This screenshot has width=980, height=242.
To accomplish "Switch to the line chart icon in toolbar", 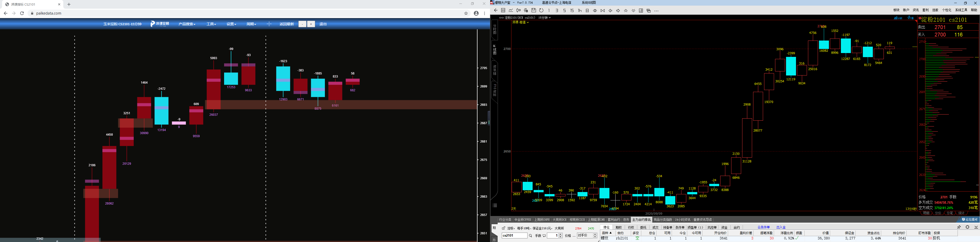I will coord(511,11).
